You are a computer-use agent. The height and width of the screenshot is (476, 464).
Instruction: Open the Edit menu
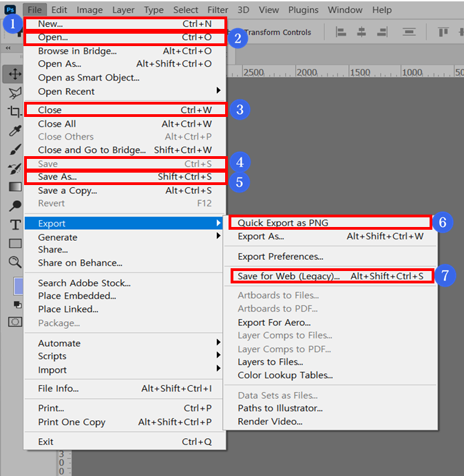coord(59,10)
